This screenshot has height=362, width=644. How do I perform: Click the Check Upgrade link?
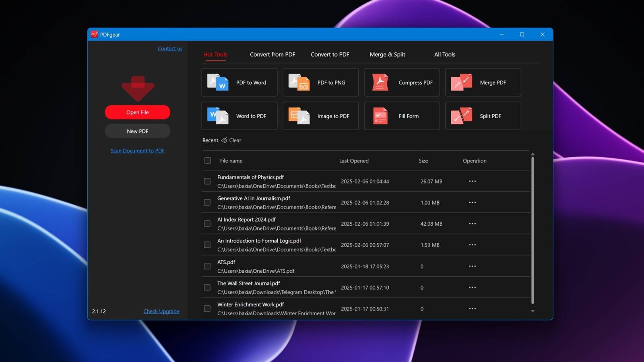tap(161, 311)
